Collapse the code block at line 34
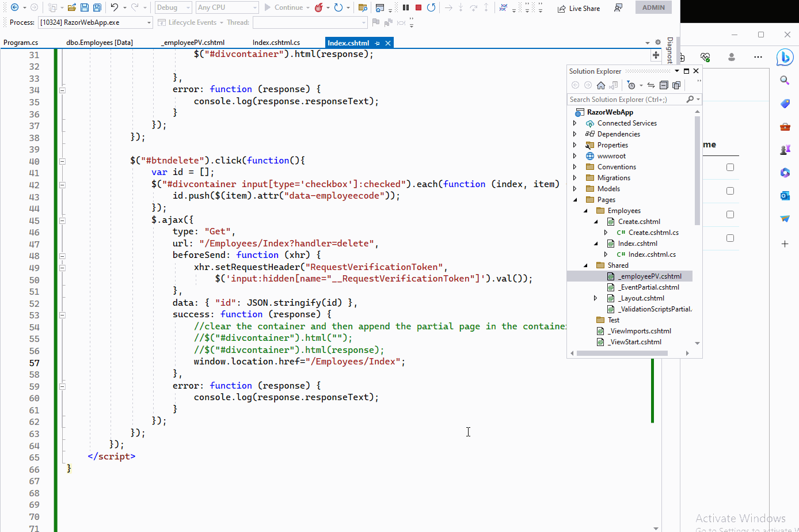This screenshot has width=799, height=532. coord(62,90)
